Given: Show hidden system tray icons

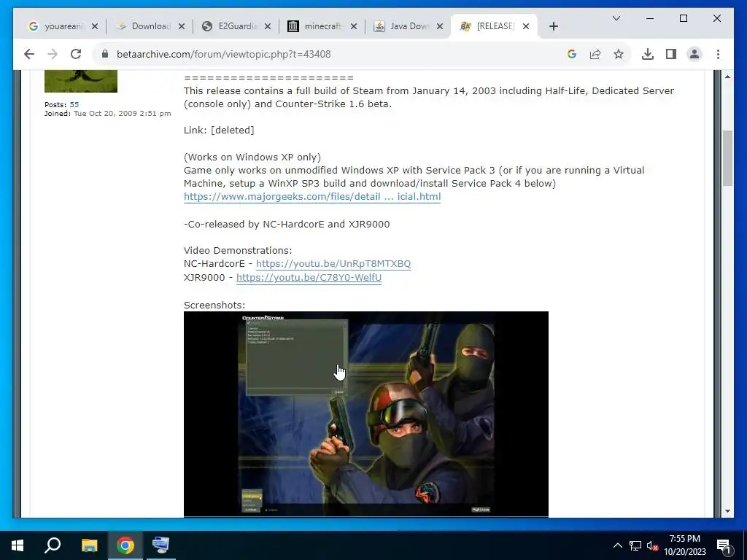Looking at the screenshot, I should click(x=617, y=545).
